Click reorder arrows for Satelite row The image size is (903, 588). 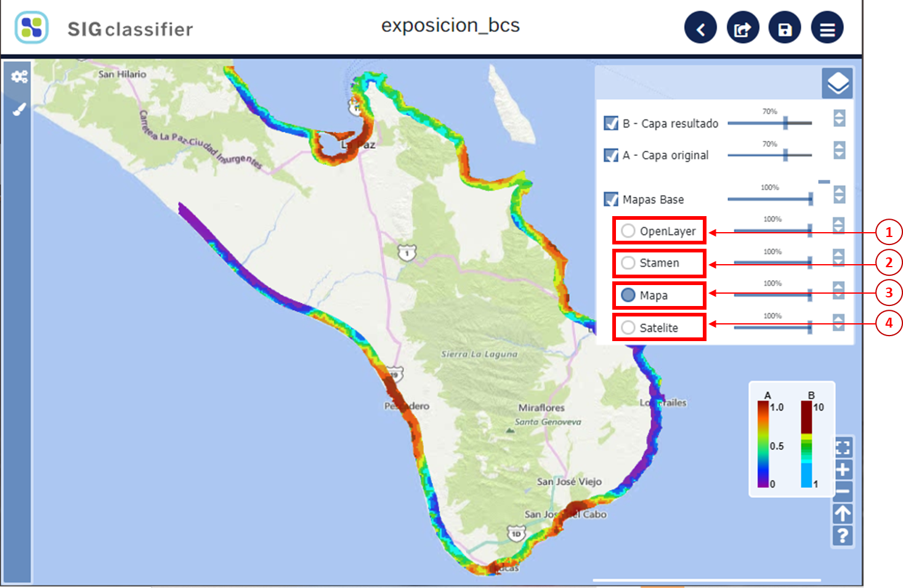click(838, 322)
